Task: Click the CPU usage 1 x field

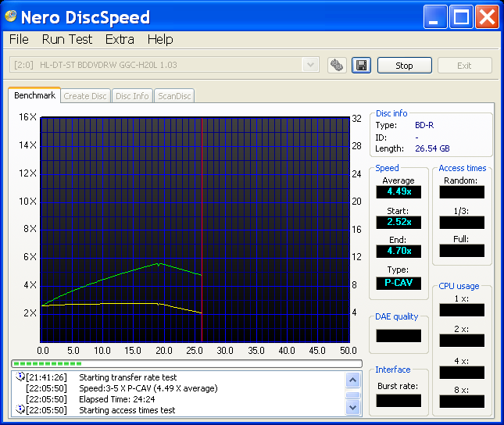Action: (462, 310)
